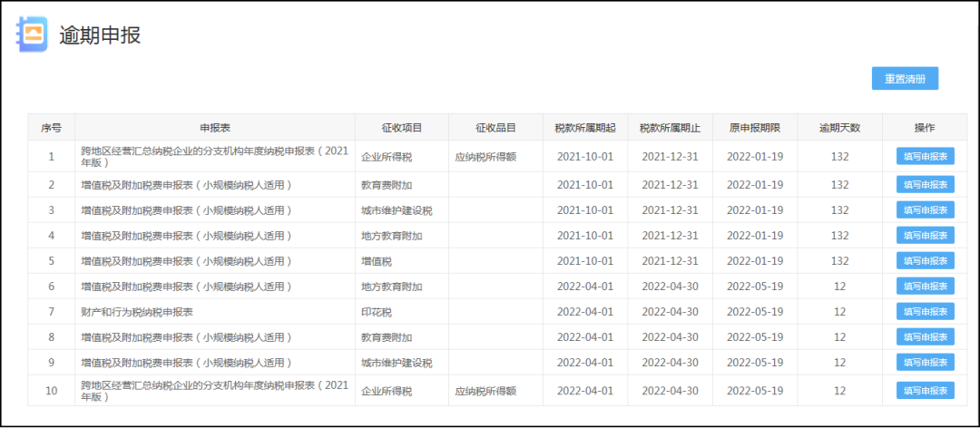Click the 税款所属期止 column header
Viewport: 980px width, 428px height.
[x=670, y=128]
